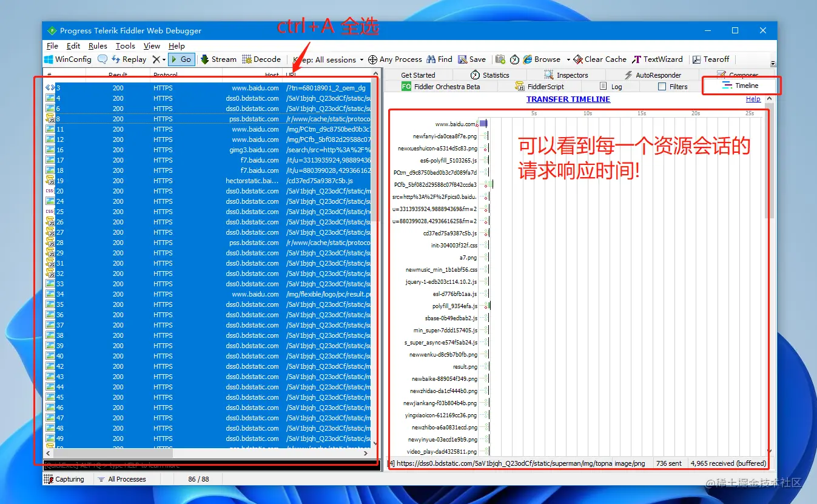817x504 pixels.
Task: Click session 11 image icon
Action: tap(50, 129)
